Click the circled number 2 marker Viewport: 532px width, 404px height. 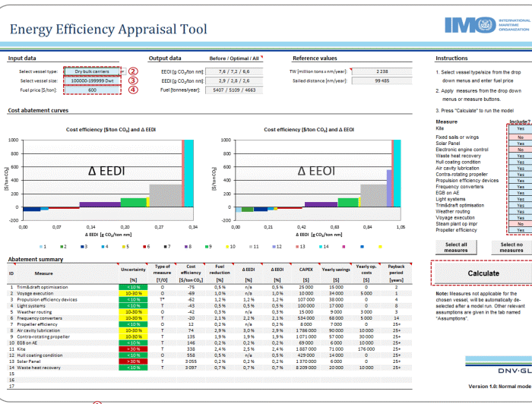pos(132,71)
